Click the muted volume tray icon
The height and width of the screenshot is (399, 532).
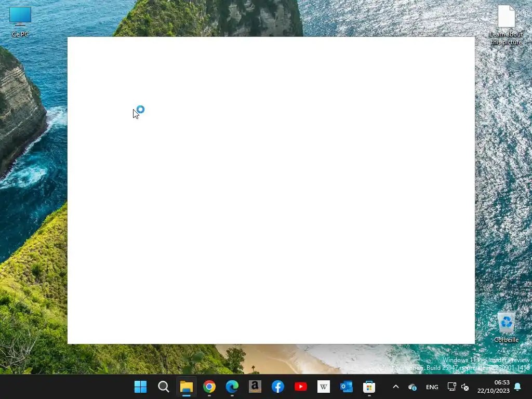click(465, 387)
